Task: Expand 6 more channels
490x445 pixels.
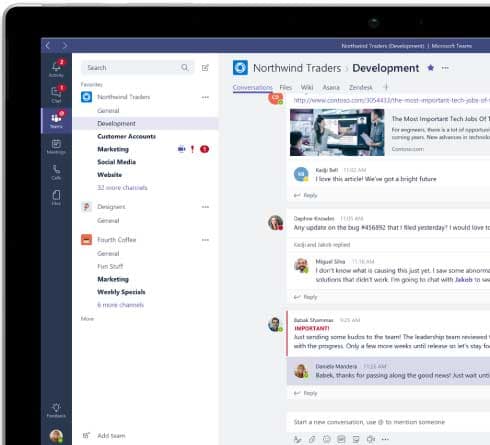Action: pos(120,305)
